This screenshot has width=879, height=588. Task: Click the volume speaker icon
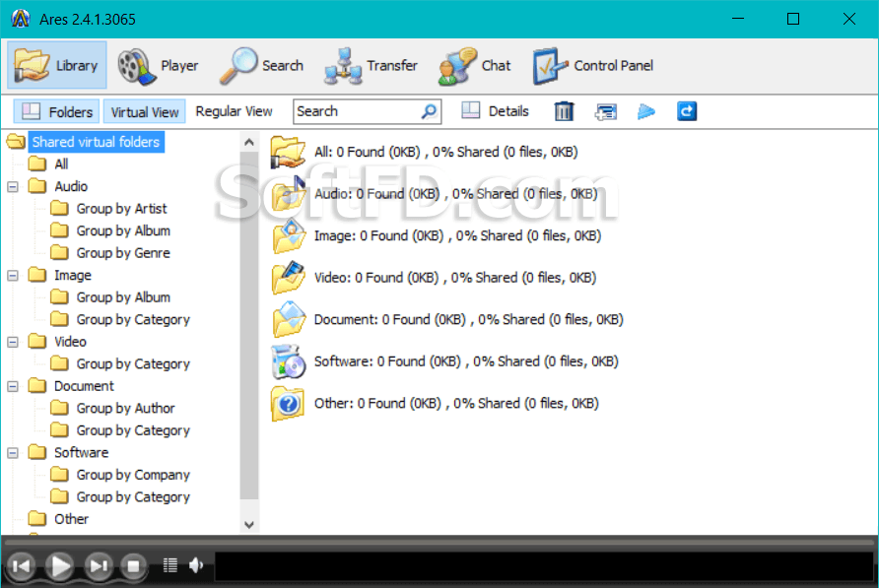(x=196, y=565)
